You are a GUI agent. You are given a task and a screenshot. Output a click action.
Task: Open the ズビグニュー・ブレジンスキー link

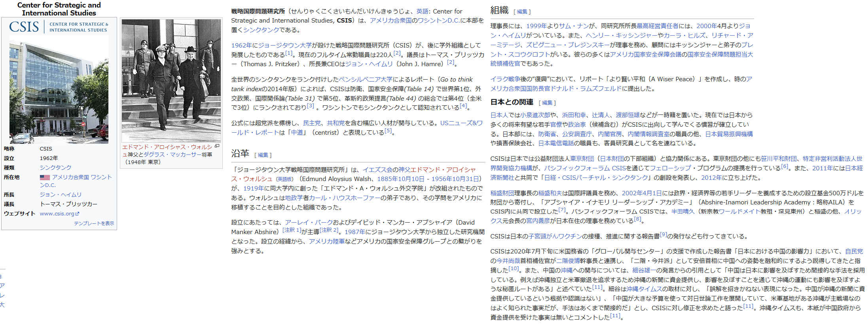(x=568, y=45)
